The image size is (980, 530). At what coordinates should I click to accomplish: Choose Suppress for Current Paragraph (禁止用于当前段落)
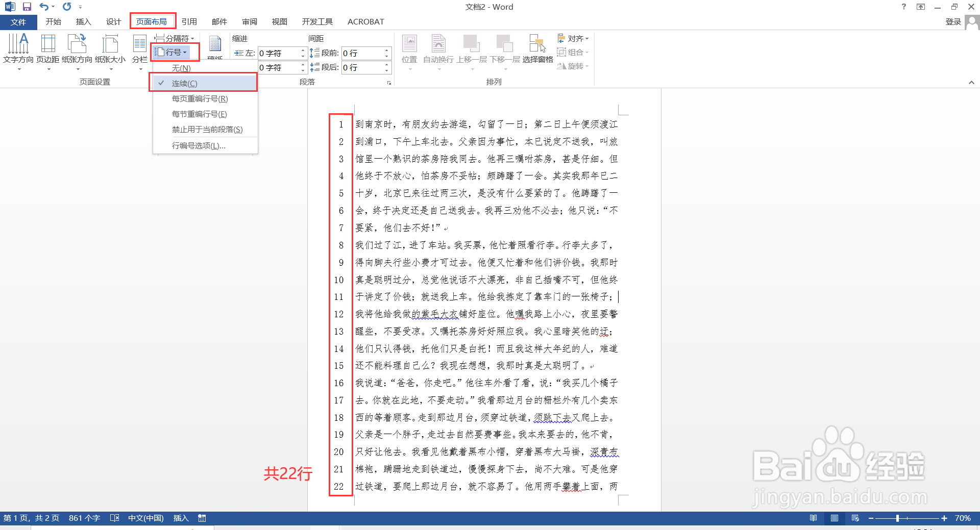click(x=205, y=129)
